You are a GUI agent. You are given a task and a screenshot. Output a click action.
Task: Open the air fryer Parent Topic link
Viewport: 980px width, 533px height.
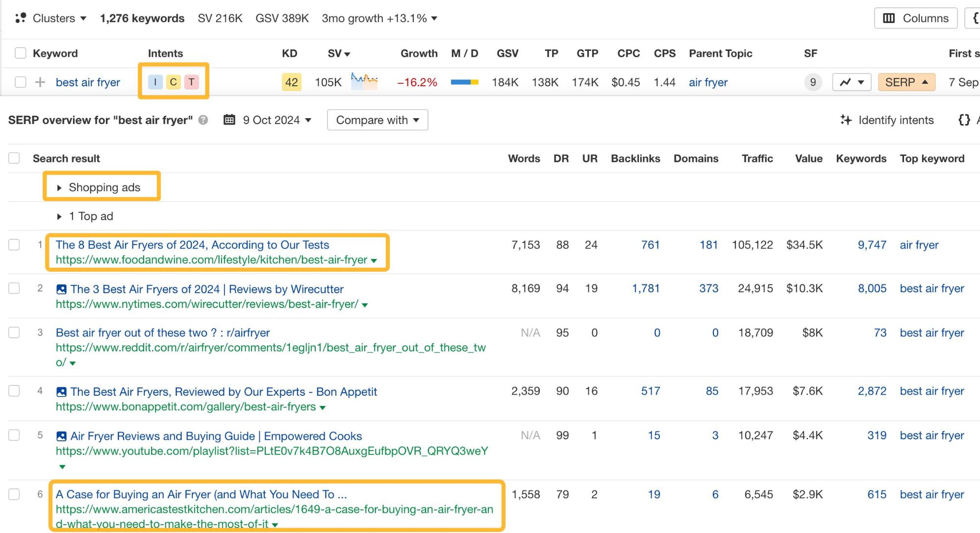tap(708, 82)
